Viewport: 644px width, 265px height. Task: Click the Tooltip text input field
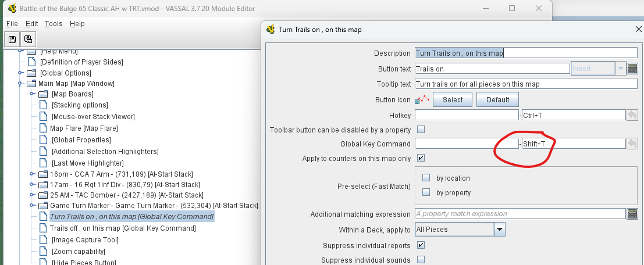tap(526, 84)
